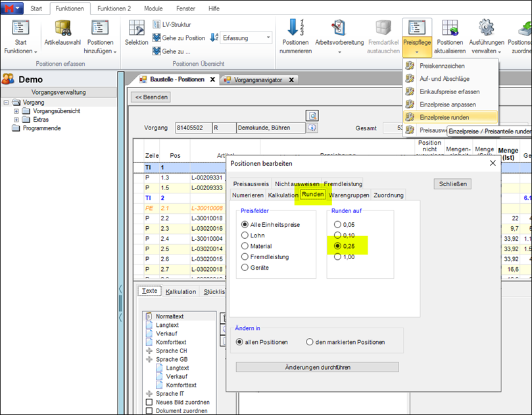The width and height of the screenshot is (532, 415).
Task: Click the 'Änderungen durchführen' button
Action: pyautogui.click(x=317, y=367)
